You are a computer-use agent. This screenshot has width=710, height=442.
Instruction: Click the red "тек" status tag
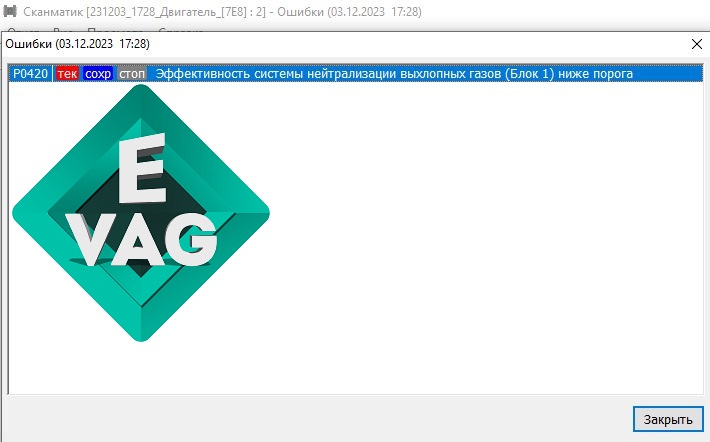pyautogui.click(x=67, y=73)
